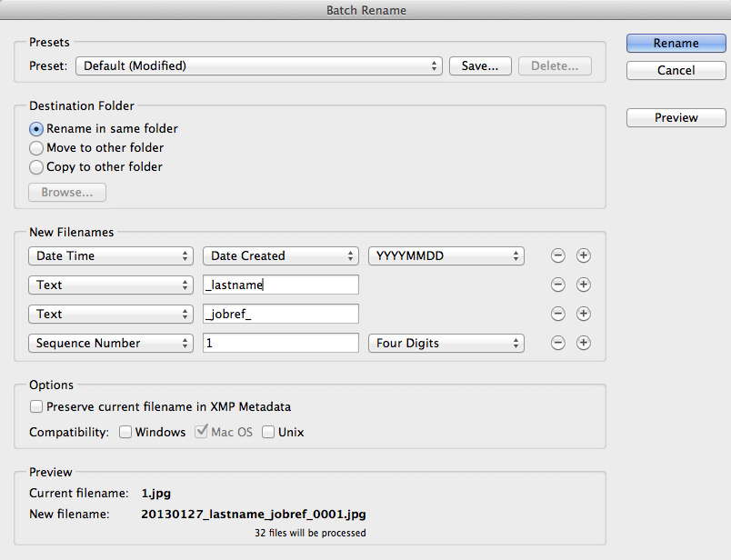Remove the _jobref_ text row using minus icon
This screenshot has height=560, width=731.
tap(558, 315)
